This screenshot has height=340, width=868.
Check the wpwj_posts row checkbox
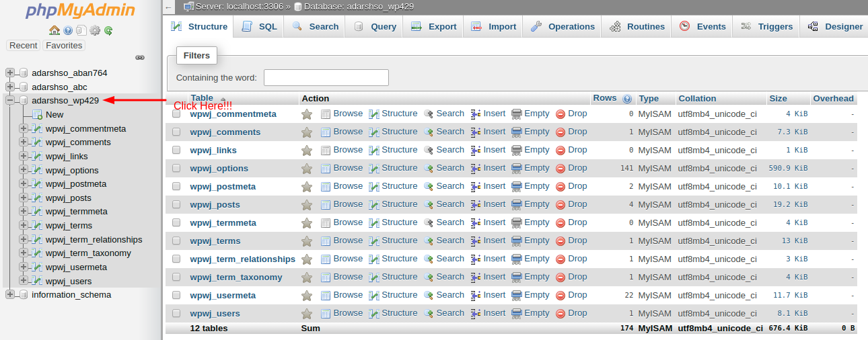coord(176,205)
